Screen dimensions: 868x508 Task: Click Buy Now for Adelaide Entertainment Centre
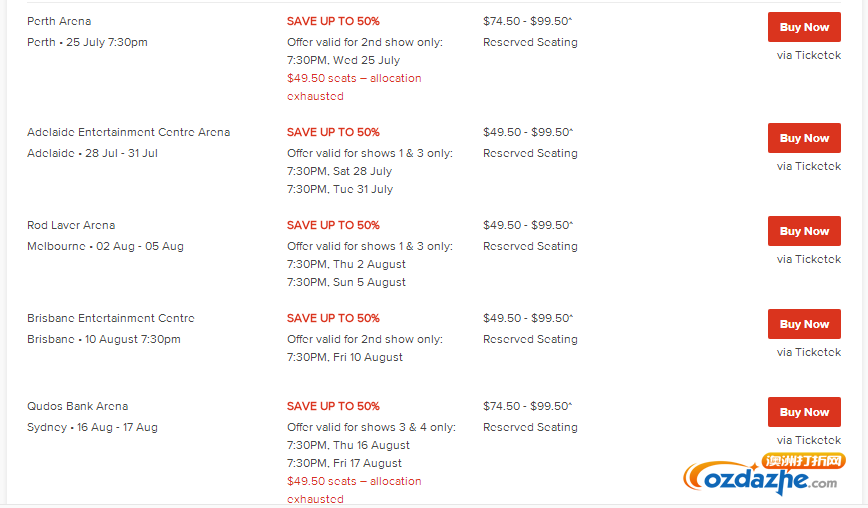[804, 138]
